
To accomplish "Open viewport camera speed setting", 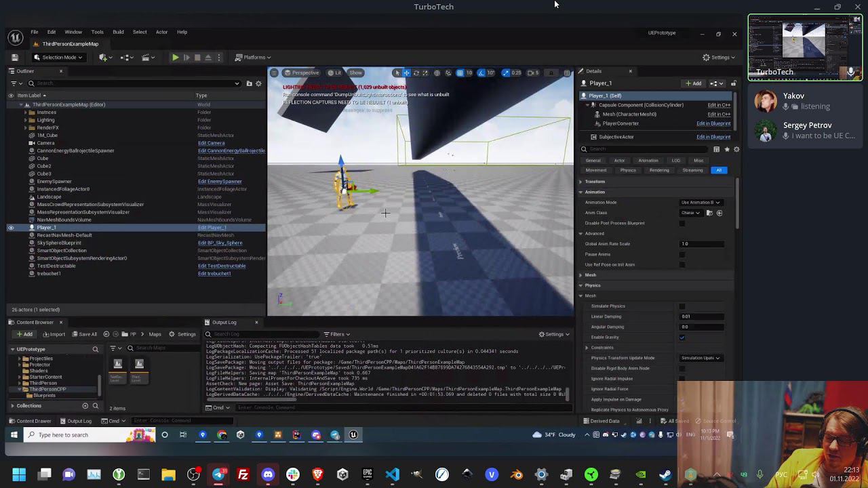I will coord(534,73).
